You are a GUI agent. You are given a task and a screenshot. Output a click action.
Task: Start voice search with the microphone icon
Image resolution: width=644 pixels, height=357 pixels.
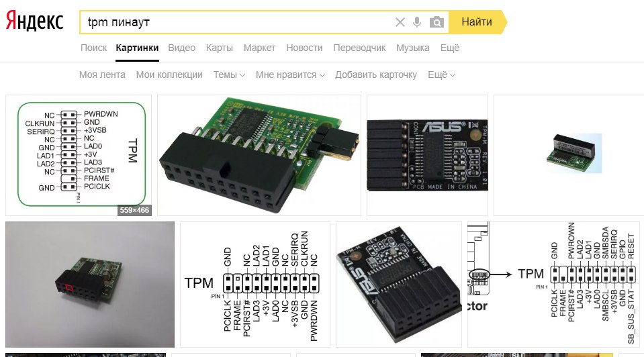click(x=417, y=22)
